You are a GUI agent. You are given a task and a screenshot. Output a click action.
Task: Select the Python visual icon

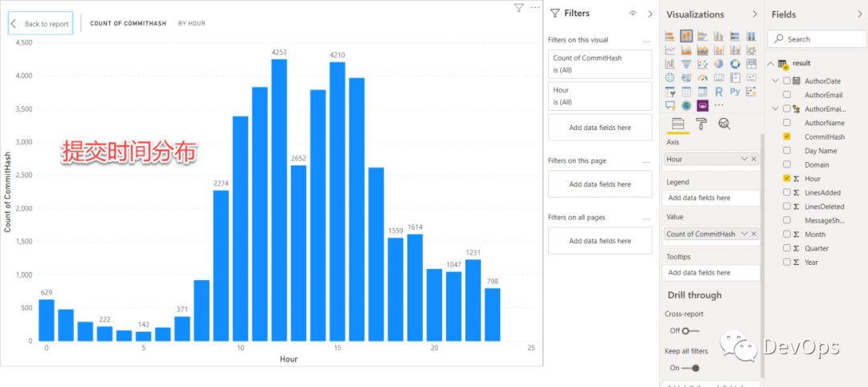click(735, 92)
